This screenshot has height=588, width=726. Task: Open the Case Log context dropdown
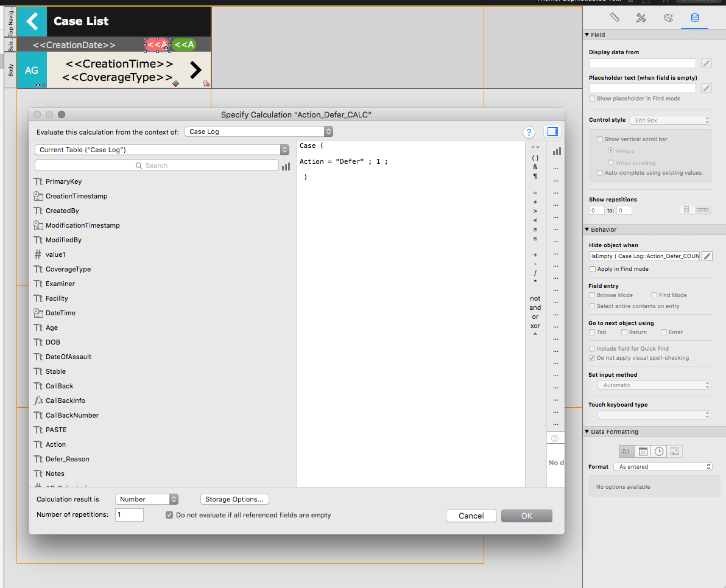pyautogui.click(x=258, y=132)
